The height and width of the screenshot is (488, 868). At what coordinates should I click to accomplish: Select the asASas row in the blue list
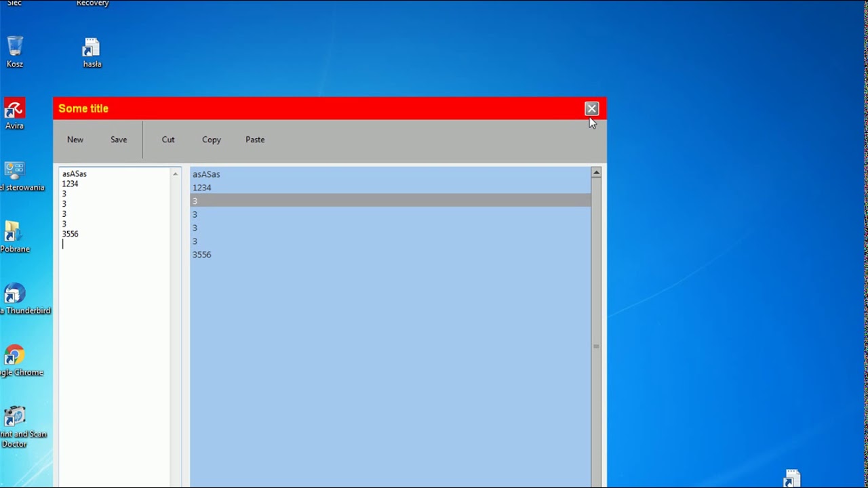point(390,174)
